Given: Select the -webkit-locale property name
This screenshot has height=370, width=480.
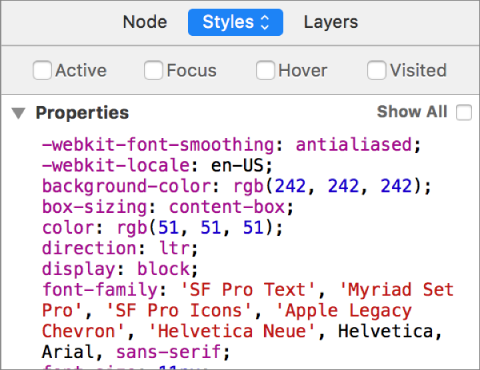Looking at the screenshot, I should 116,165.
